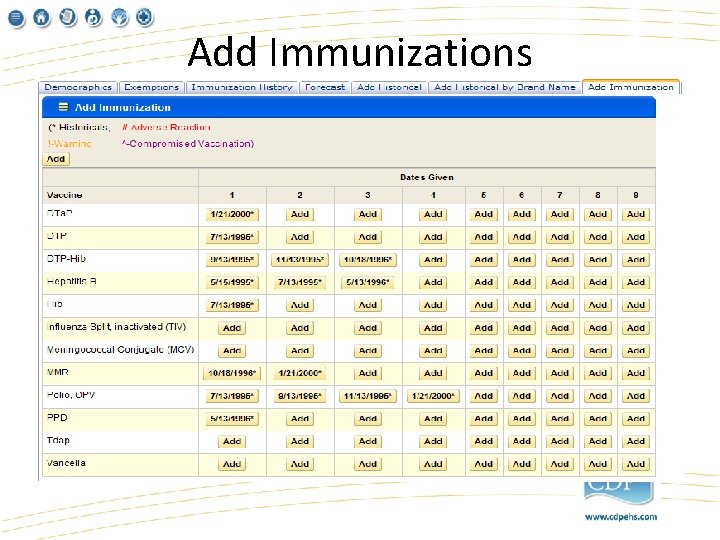Open the Forecast tab
This screenshot has height=540, width=720.
[325, 87]
